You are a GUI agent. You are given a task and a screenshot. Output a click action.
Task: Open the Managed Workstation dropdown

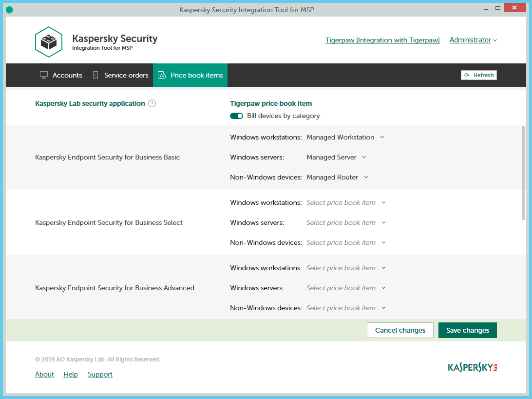point(345,138)
